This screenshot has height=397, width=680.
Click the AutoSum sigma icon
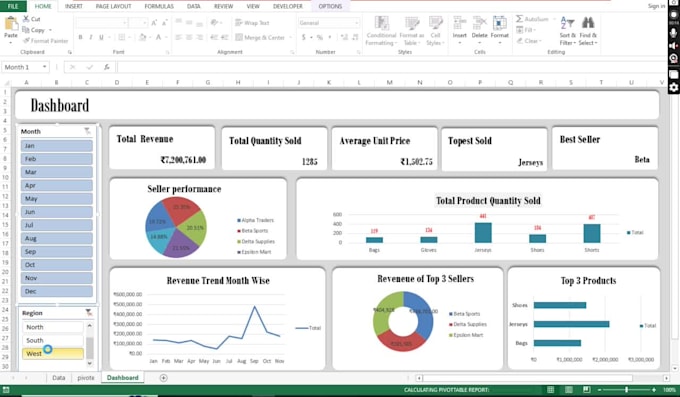pyautogui.click(x=519, y=19)
